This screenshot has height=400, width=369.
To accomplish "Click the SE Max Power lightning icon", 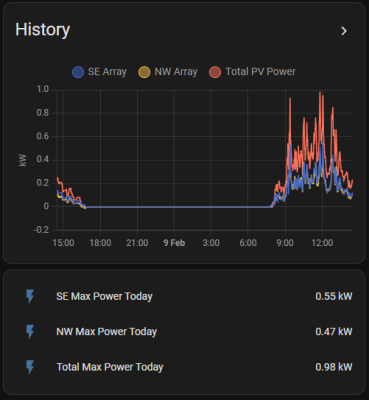I will 30,296.
